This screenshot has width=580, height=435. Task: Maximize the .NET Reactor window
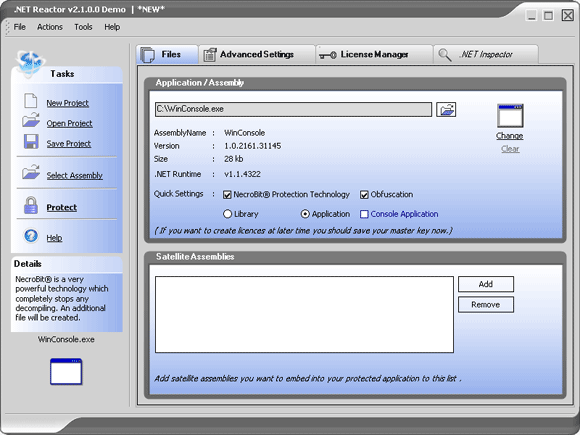548,16
